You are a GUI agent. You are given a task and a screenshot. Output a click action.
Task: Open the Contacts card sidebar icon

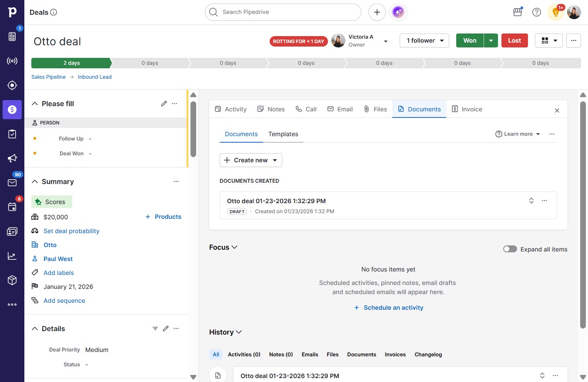click(12, 231)
